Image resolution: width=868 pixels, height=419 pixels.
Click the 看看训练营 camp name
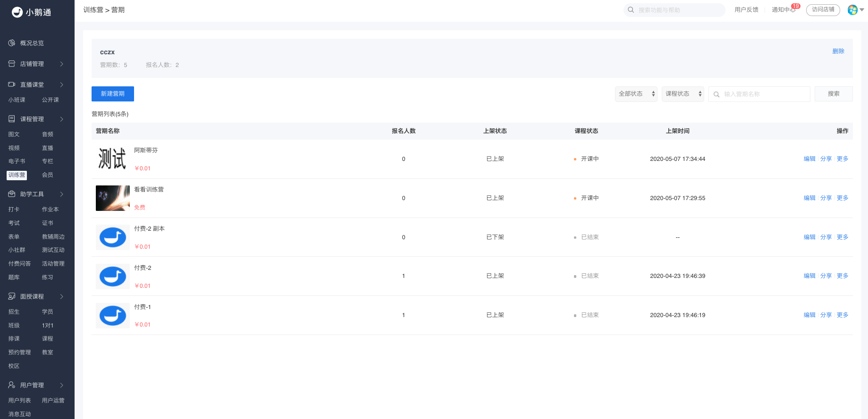(x=149, y=190)
